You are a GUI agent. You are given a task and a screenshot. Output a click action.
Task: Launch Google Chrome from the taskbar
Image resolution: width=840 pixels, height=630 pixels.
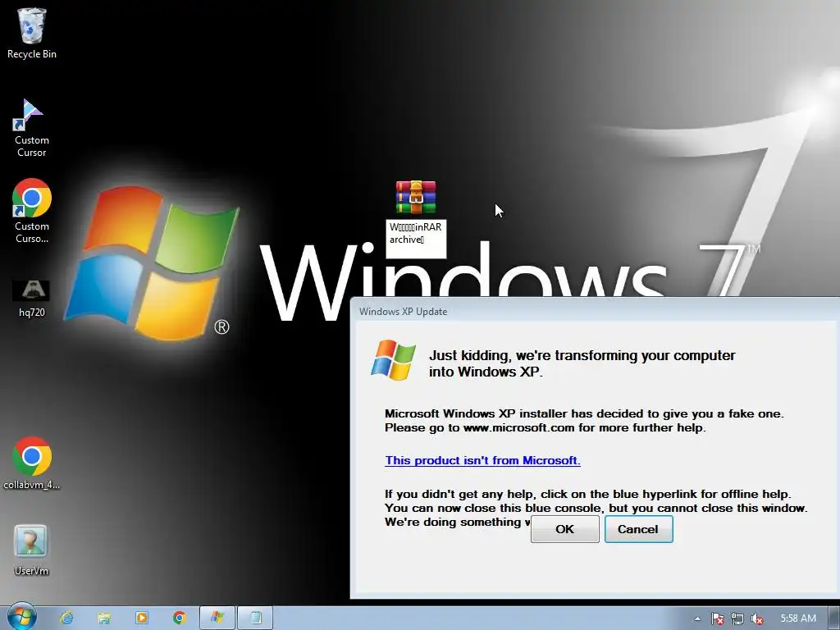(x=180, y=618)
